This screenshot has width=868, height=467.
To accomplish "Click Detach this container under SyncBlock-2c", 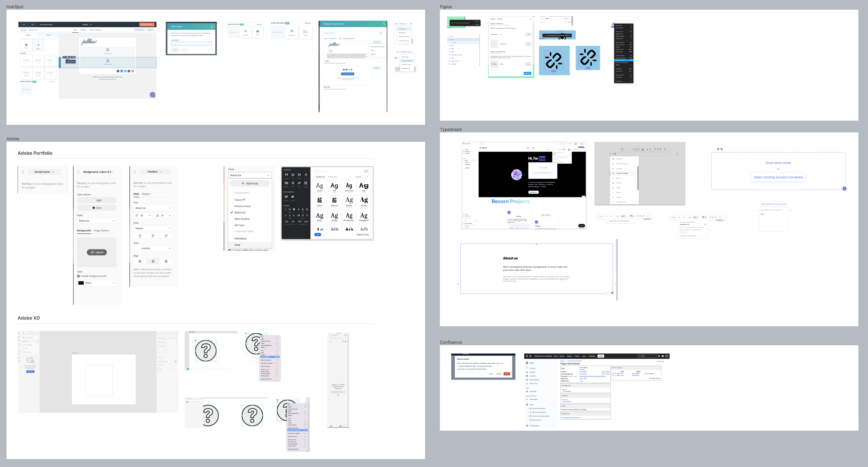I will click(688, 236).
